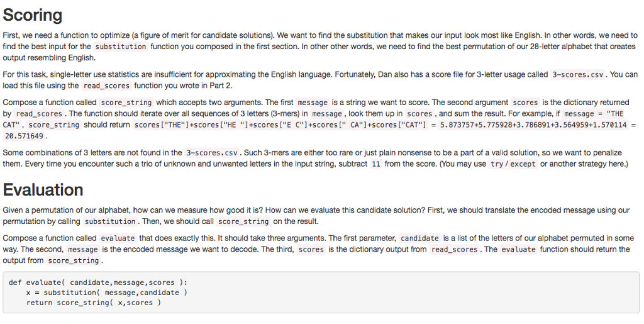Viewport: 644px width, 324px height.
Task: Click inline code 'substitution' in the first Scoring paragraph
Action: [x=120, y=47]
